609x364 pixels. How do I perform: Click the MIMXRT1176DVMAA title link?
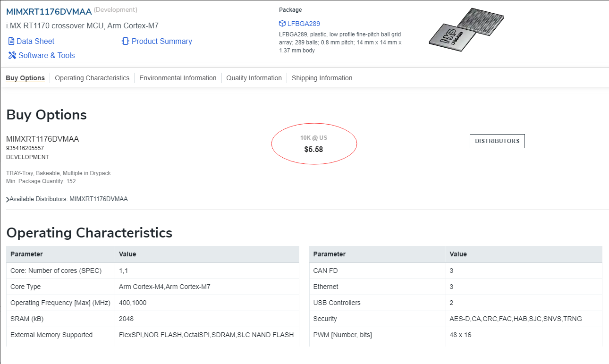tap(49, 12)
